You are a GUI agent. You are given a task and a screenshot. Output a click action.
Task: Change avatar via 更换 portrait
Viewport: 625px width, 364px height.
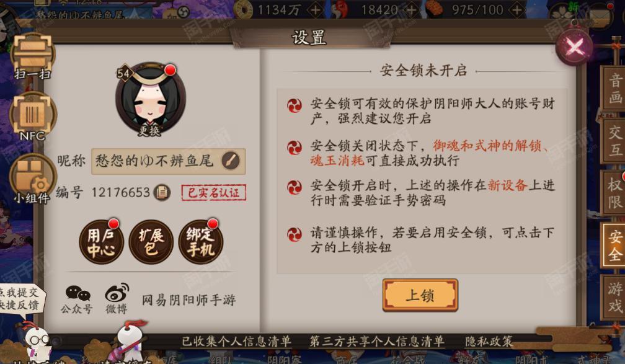point(150,100)
